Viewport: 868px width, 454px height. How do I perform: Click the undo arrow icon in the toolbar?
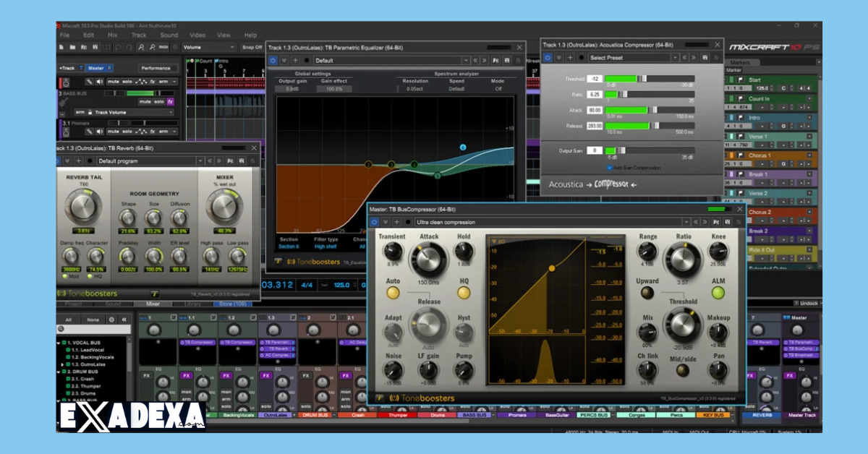pyautogui.click(x=119, y=47)
